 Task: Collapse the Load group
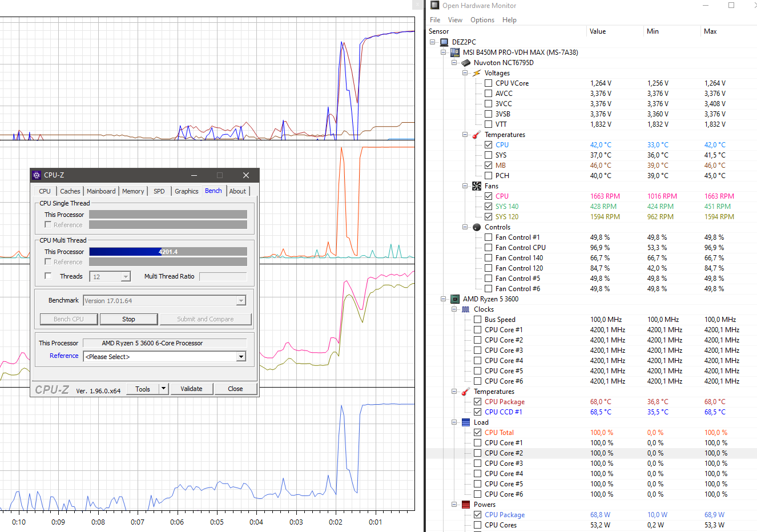tap(454, 422)
